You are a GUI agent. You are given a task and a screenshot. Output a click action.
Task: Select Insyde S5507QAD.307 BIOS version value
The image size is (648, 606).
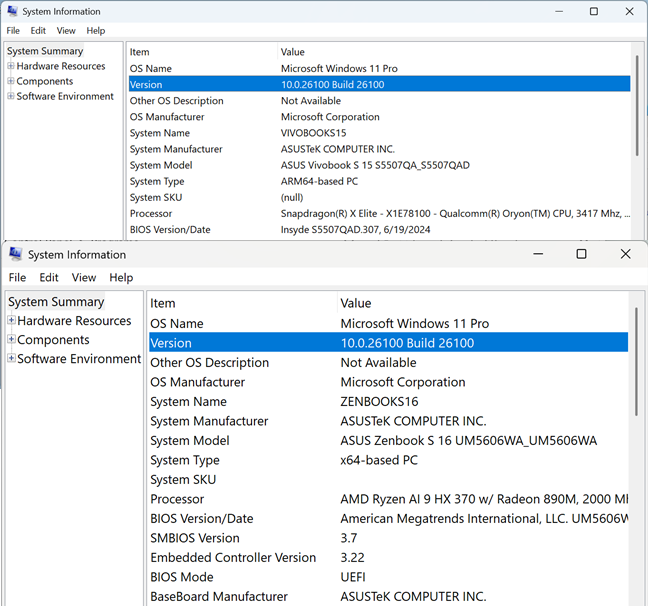pyautogui.click(x=355, y=230)
